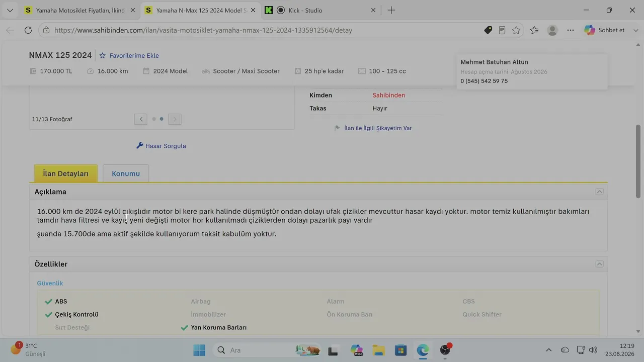Open the Windows Start menu
Screen dimensions: 644x362
(199, 350)
